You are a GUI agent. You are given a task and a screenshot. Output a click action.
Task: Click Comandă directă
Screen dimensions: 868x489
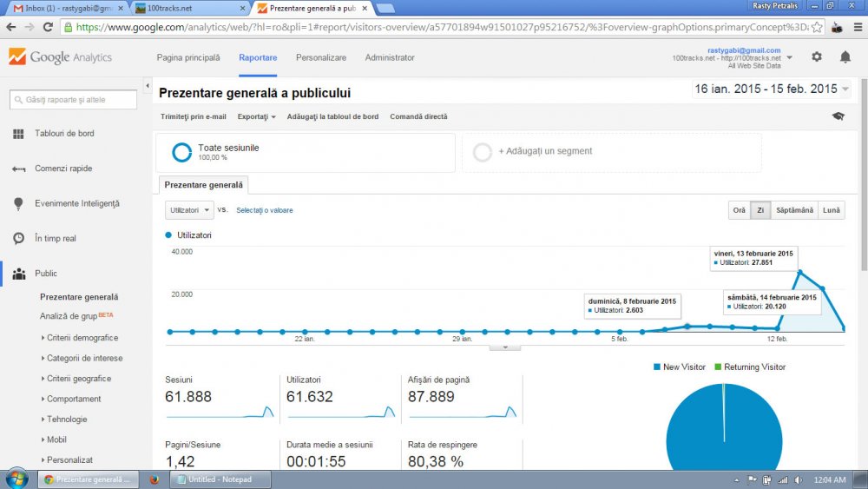418,117
